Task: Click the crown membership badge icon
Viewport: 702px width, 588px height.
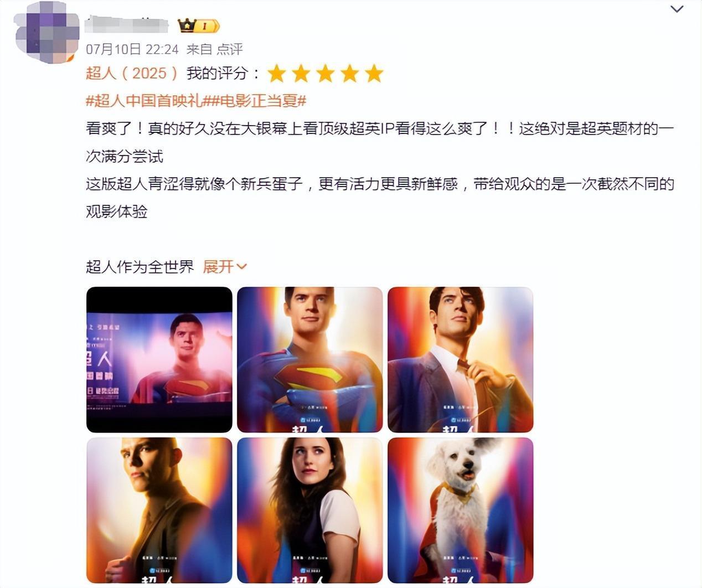Action: [198, 25]
